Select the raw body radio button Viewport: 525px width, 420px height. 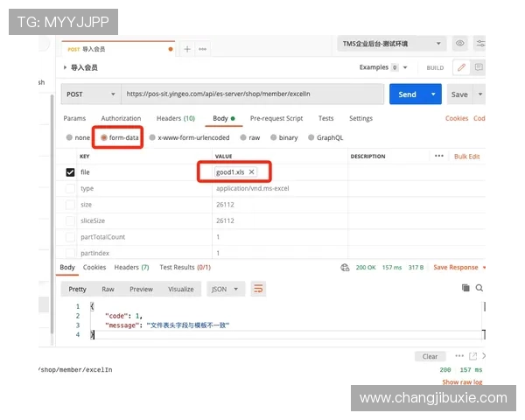click(243, 137)
